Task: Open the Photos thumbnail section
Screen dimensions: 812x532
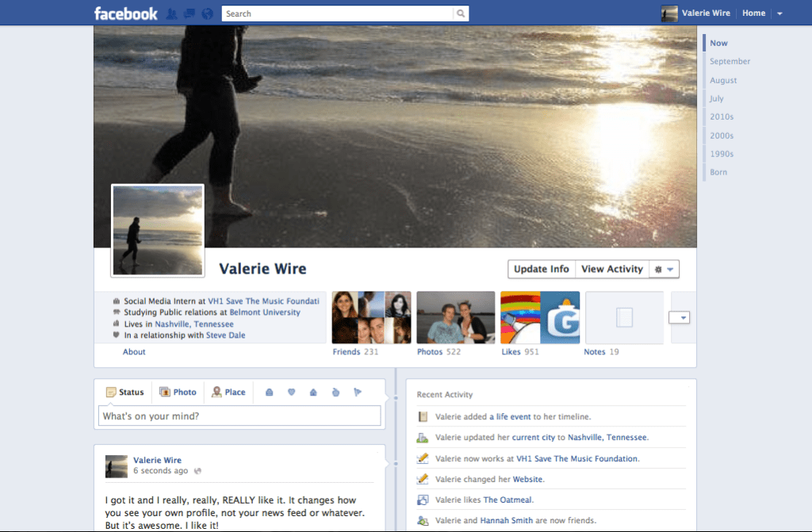Action: (455, 317)
